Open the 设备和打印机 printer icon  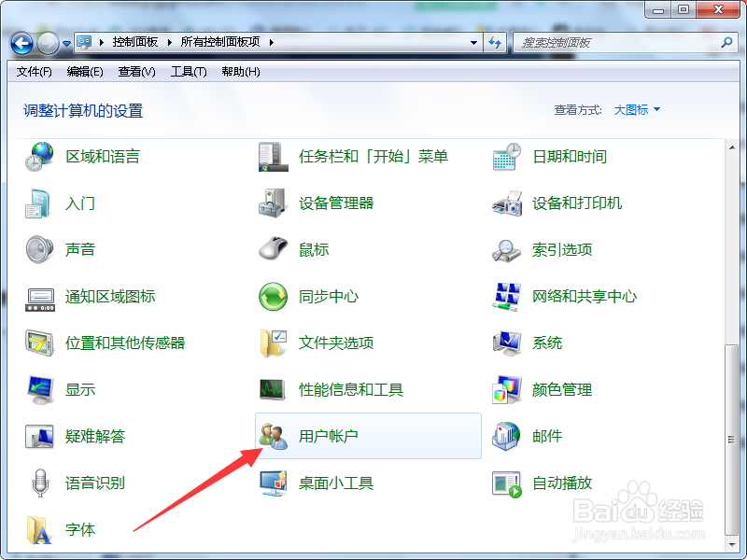506,203
